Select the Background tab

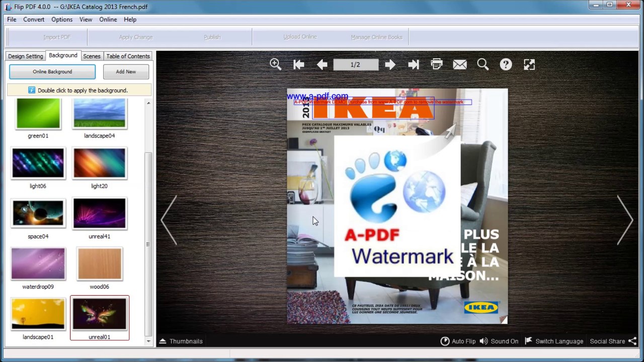63,55
